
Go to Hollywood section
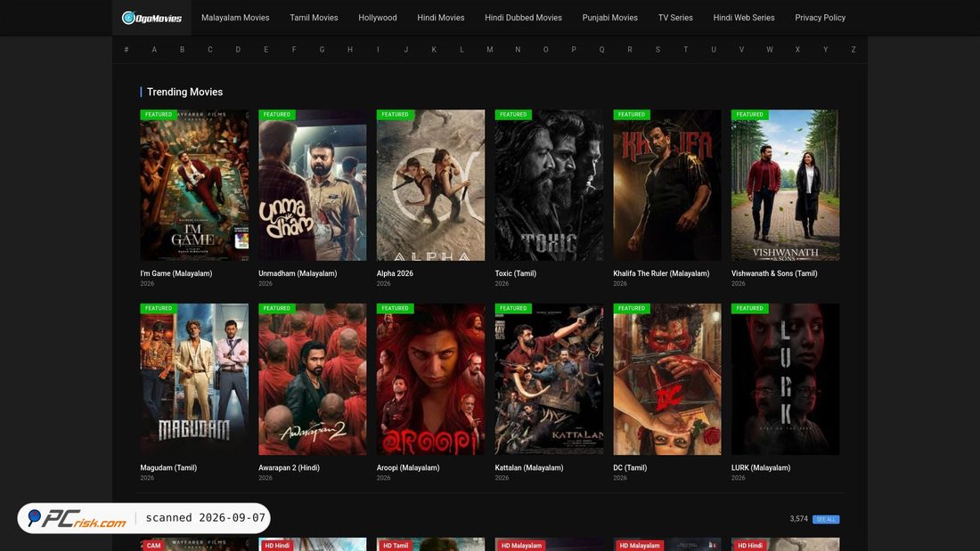click(x=378, y=18)
